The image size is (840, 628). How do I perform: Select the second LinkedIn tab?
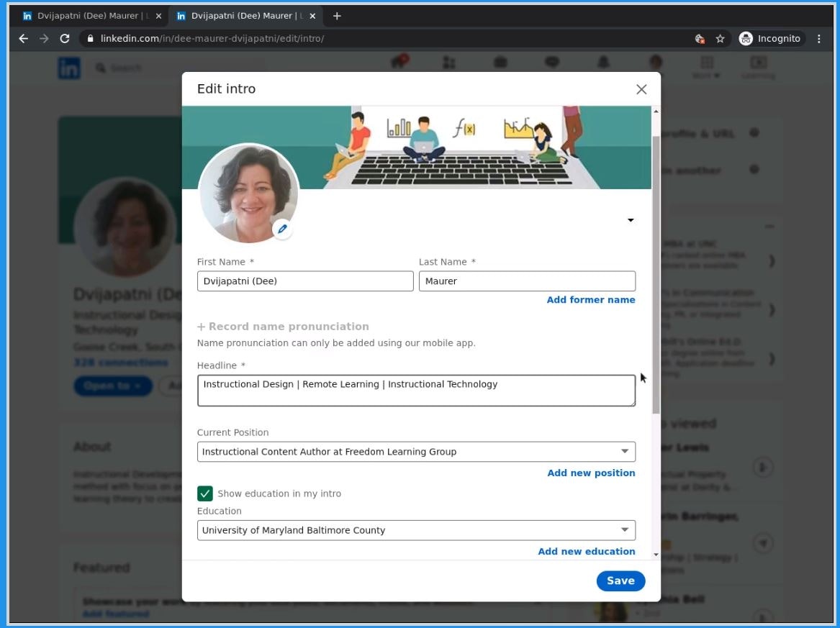tap(246, 16)
